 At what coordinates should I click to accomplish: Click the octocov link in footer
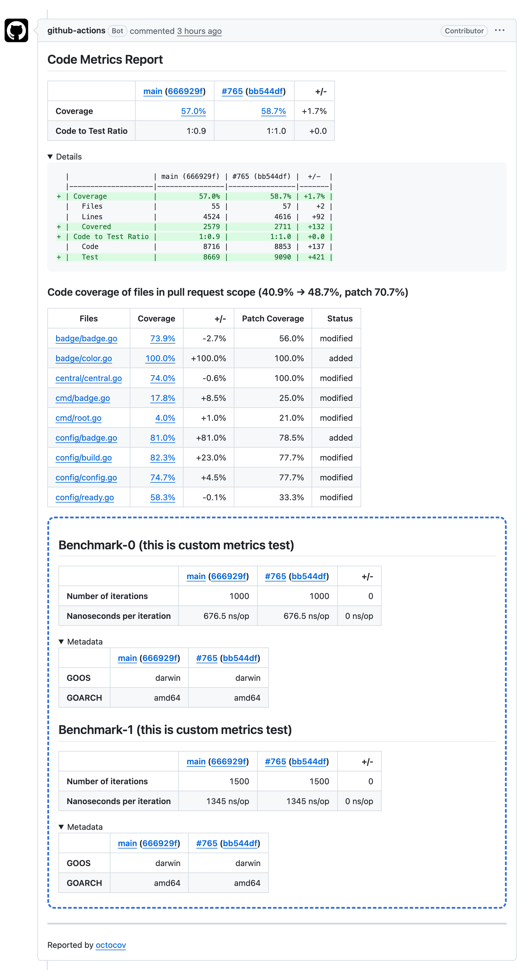click(111, 945)
